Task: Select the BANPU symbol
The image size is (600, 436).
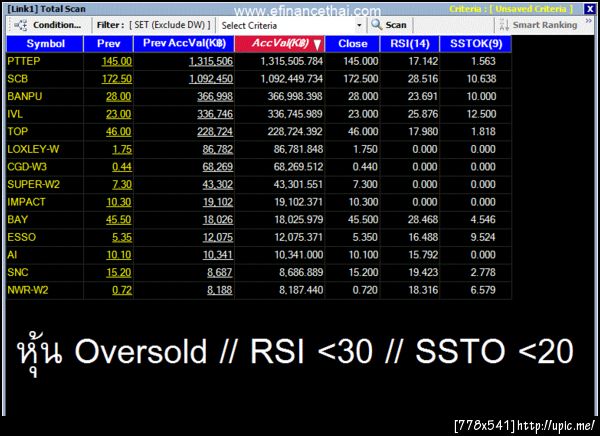Action: tap(24, 96)
